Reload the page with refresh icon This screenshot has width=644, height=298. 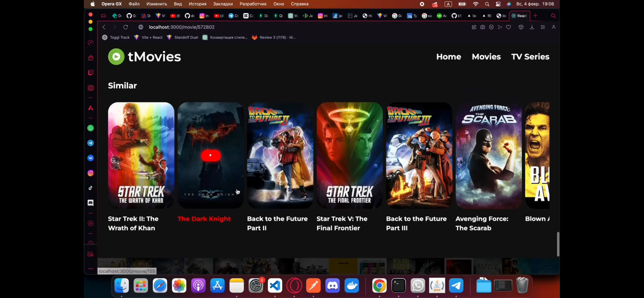pos(126,27)
